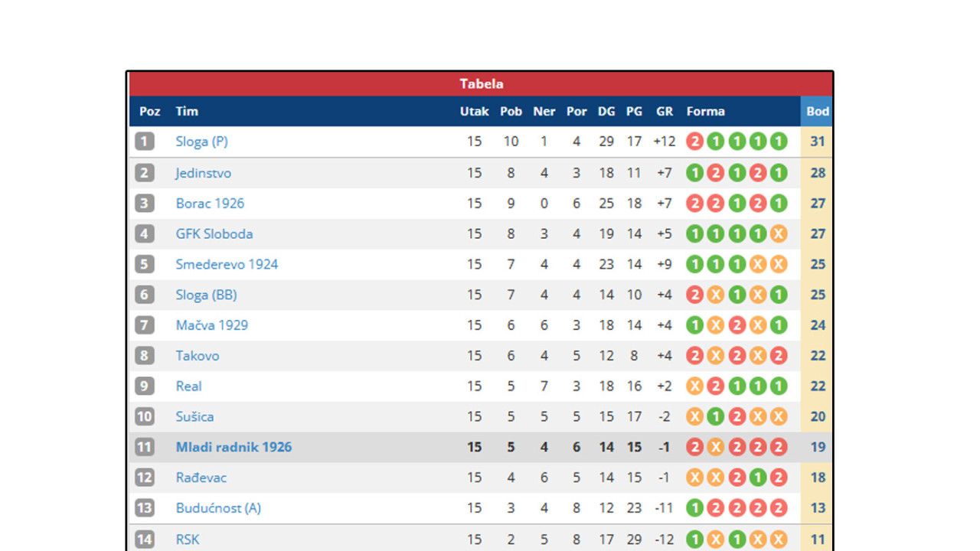Click the Bod column header
The image size is (980, 551).
pos(817,111)
